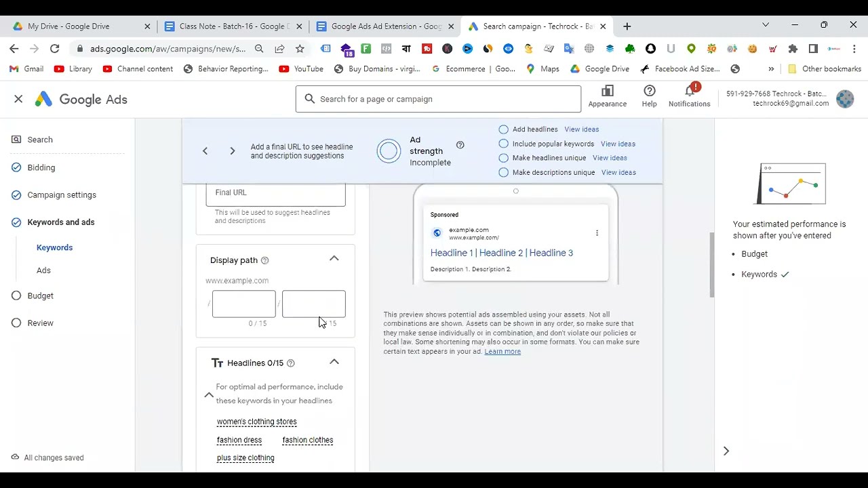Open the tab search dropdown arrow
Image resolution: width=868 pixels, height=488 pixels.
tap(766, 25)
